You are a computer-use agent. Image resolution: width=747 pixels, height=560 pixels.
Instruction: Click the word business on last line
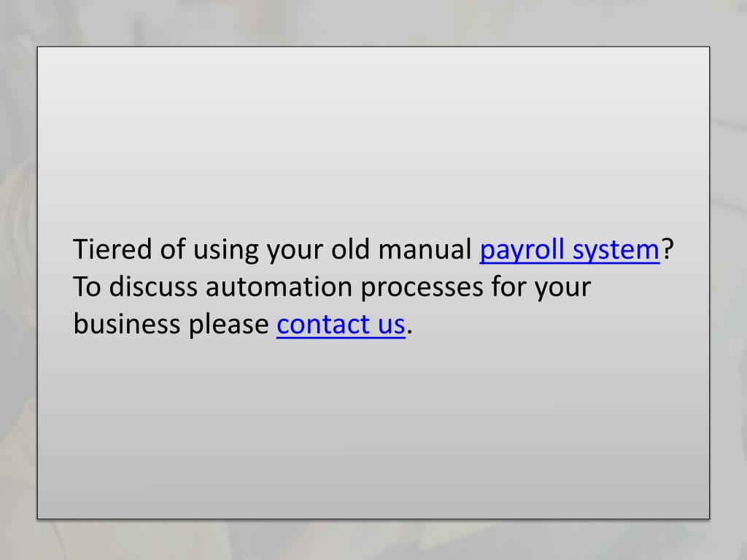(x=126, y=324)
